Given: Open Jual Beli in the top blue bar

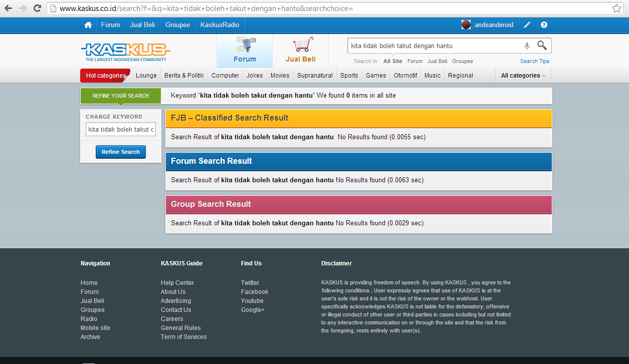Looking at the screenshot, I should click(142, 25).
